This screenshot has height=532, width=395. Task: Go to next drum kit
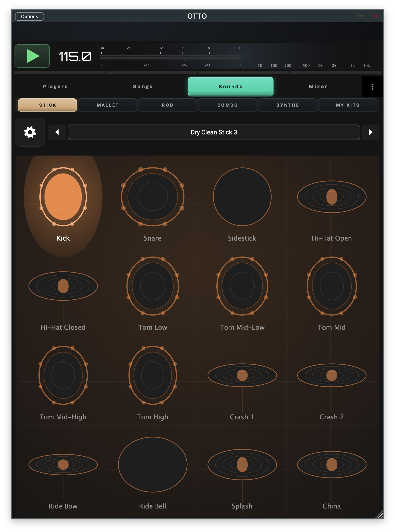(371, 132)
